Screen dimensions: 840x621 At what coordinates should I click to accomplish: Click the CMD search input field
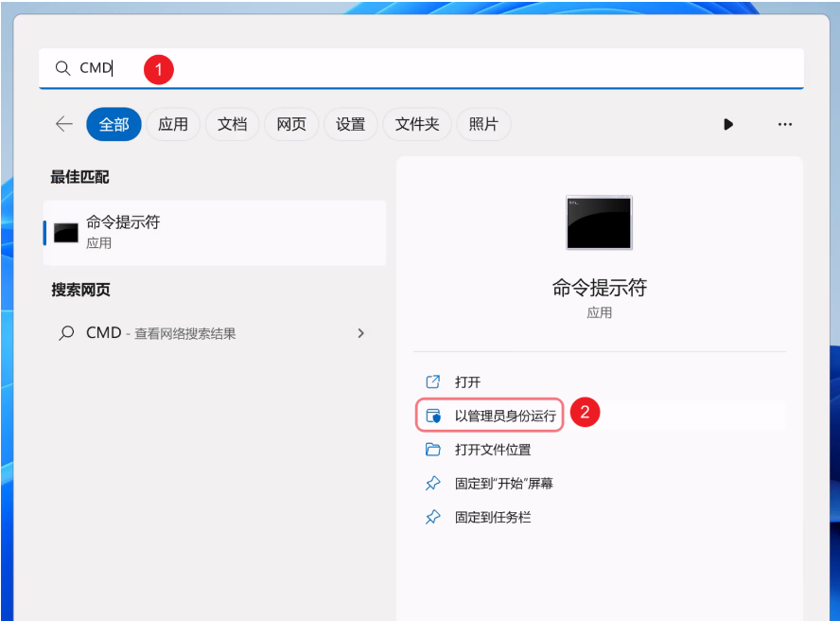tap(421, 68)
